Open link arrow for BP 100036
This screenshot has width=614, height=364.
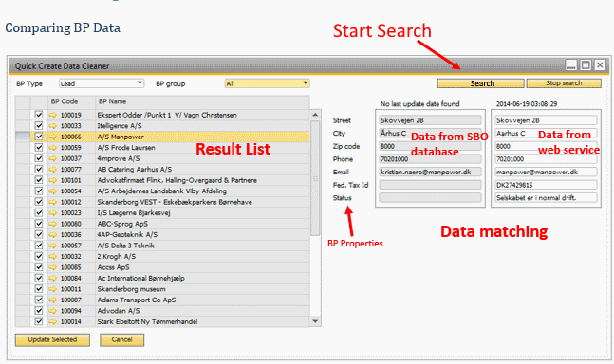53,234
